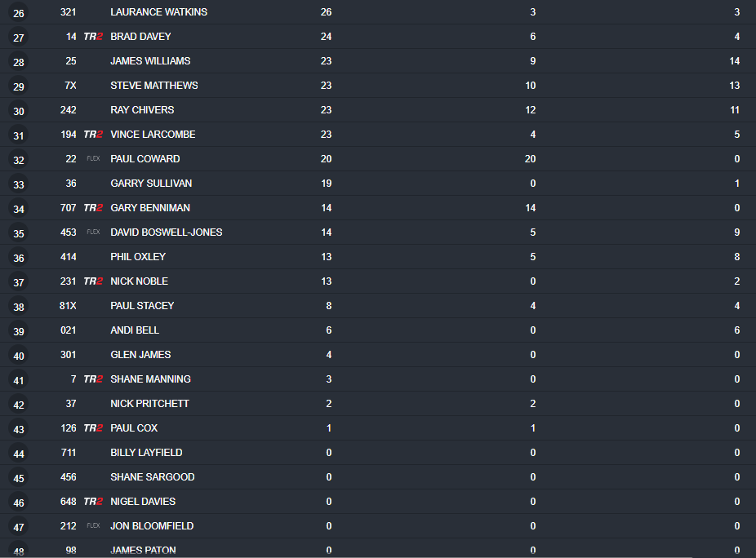Click Ray Chivers in standings
The height and width of the screenshot is (558, 756).
pos(142,110)
